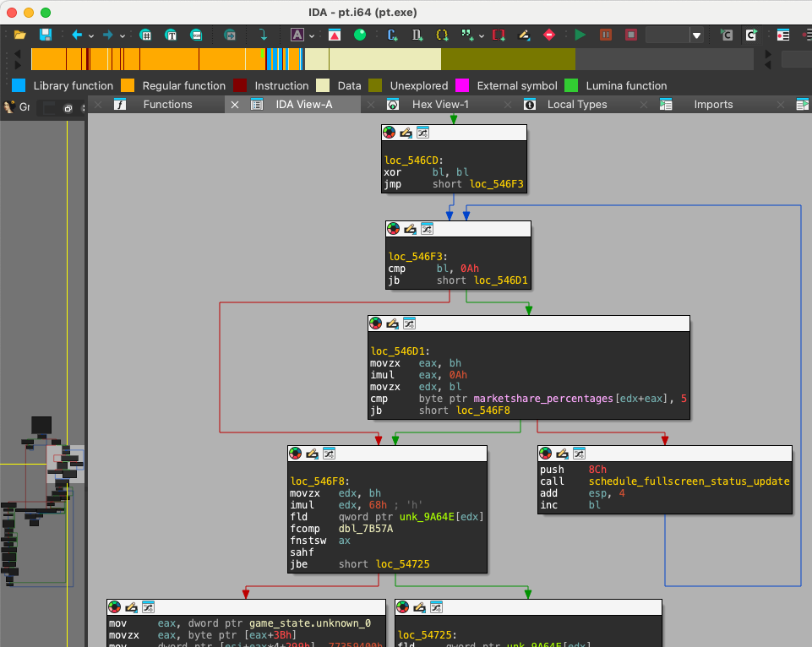
Task: Click color icon in loc_546CD node header
Action: click(390, 133)
